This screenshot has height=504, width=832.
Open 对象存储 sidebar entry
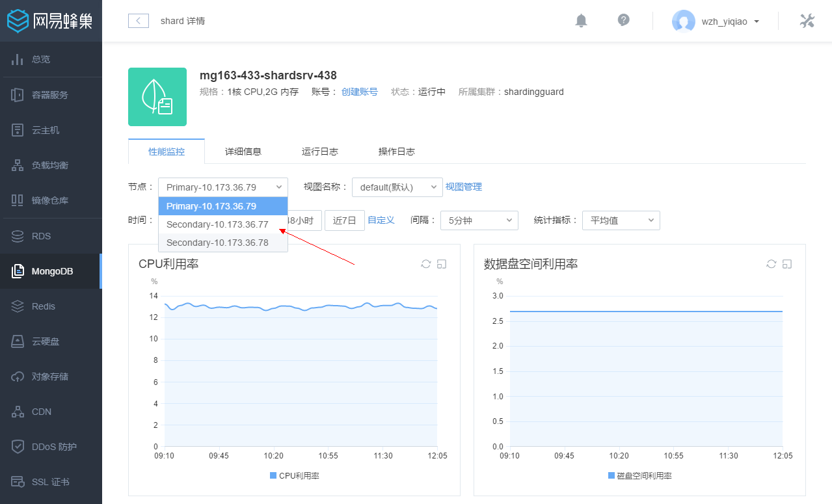click(51, 377)
